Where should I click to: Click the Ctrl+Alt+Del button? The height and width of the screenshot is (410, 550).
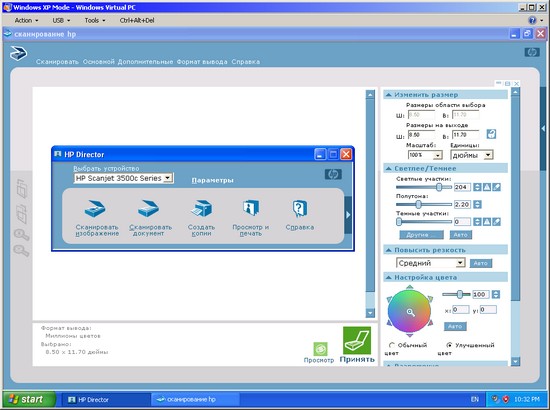pyautogui.click(x=137, y=20)
